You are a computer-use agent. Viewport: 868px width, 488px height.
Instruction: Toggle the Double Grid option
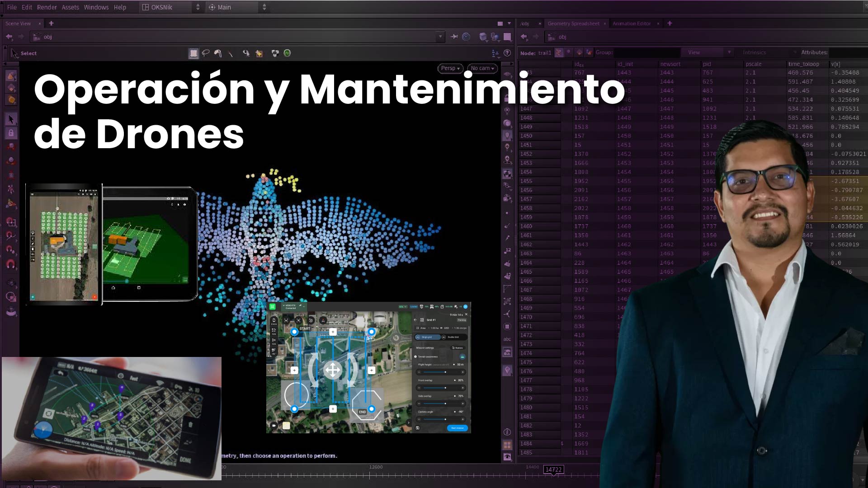point(452,337)
